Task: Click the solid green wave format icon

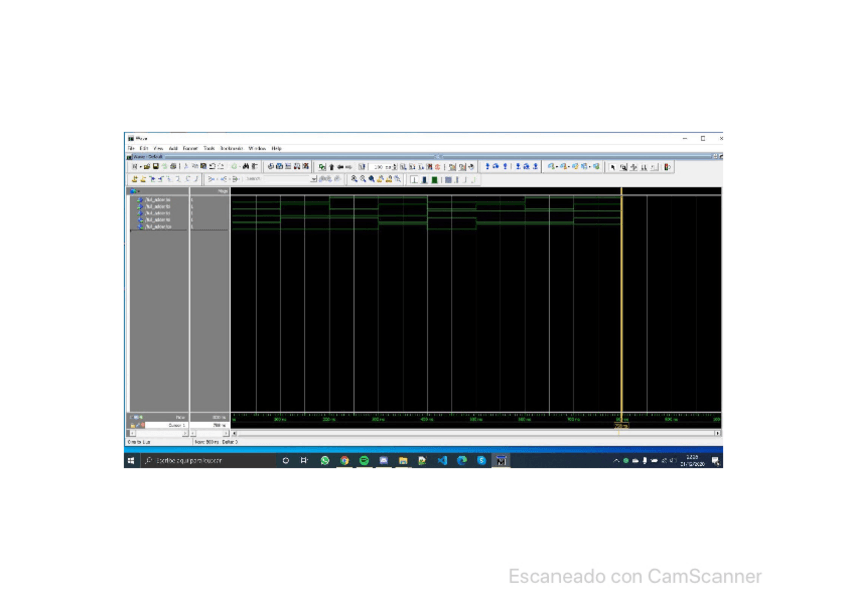Action: pos(434,179)
